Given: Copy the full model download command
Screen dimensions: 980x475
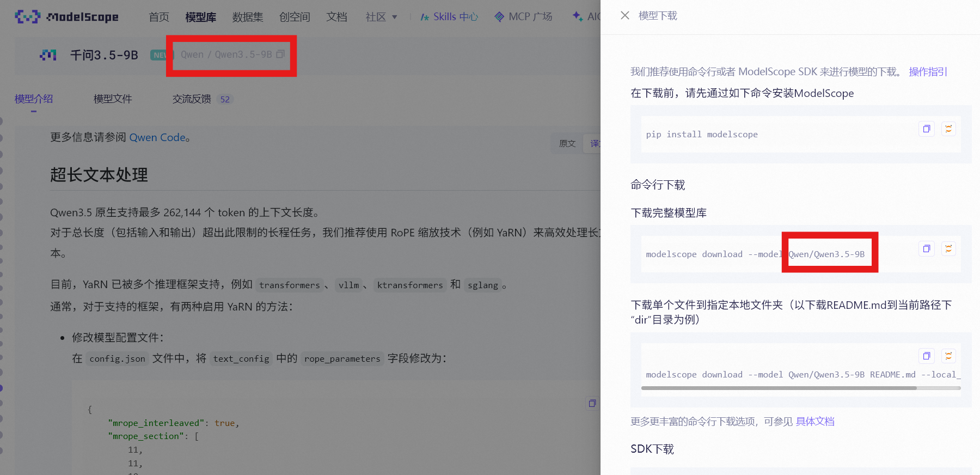Looking at the screenshot, I should pyautogui.click(x=927, y=249).
